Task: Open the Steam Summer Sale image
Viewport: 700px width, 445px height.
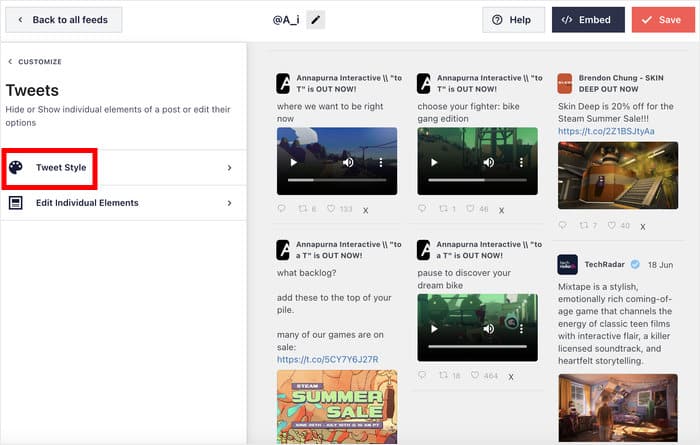Action: point(337,405)
